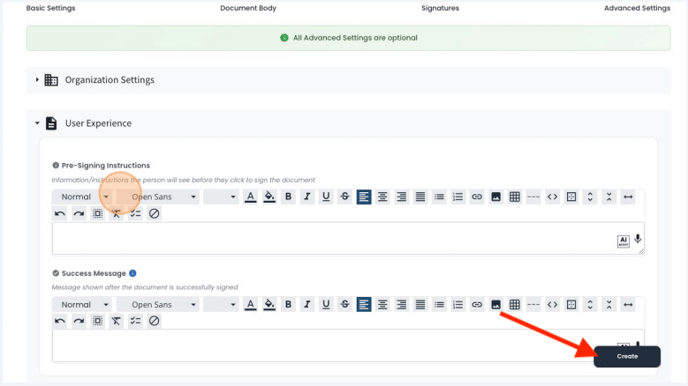Toggle bold in Pre-Signing Instructions toolbar
This screenshot has width=688, height=386.
point(288,197)
